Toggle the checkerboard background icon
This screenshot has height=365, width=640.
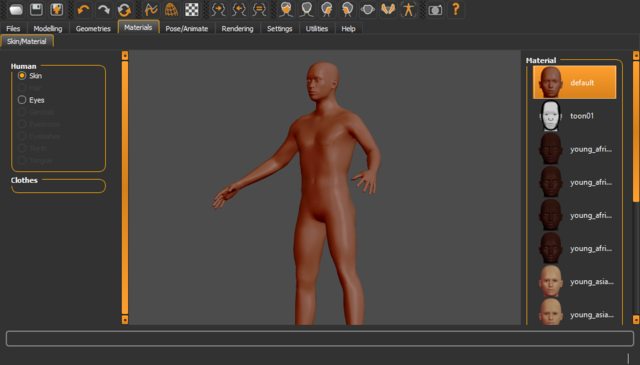click(191, 9)
